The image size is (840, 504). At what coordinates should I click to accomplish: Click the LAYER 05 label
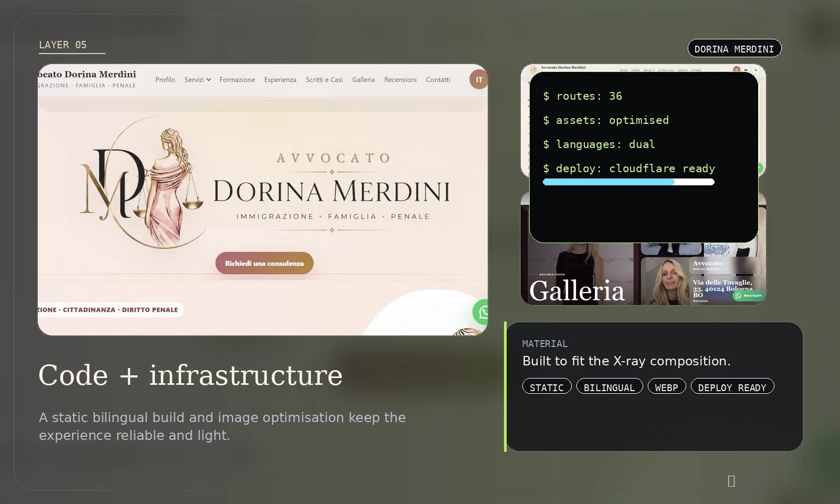[63, 45]
